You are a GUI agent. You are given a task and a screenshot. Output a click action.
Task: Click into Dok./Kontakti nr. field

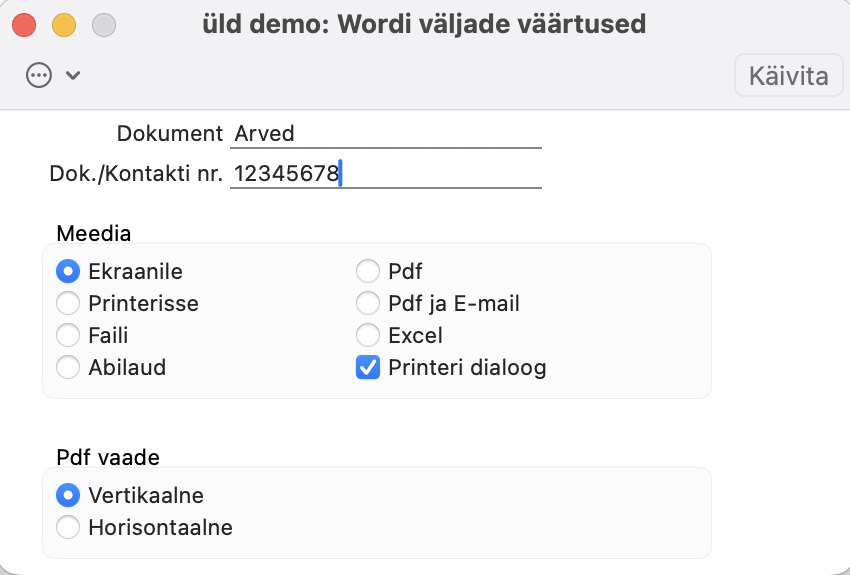click(x=385, y=174)
